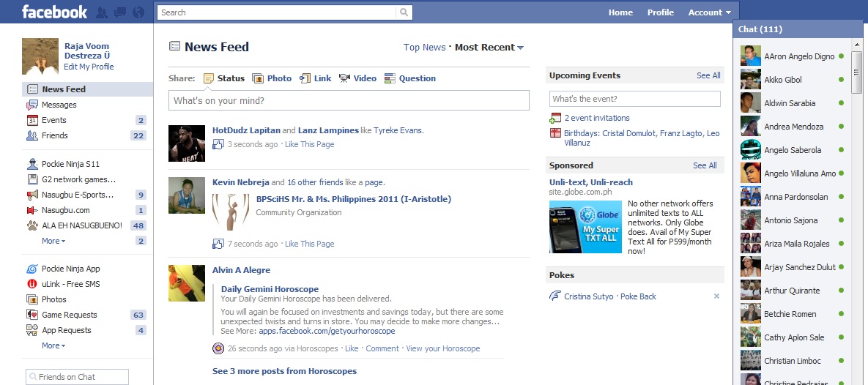The image size is (868, 385).
Task: Open the friend requests icon in top bar
Action: click(x=101, y=12)
